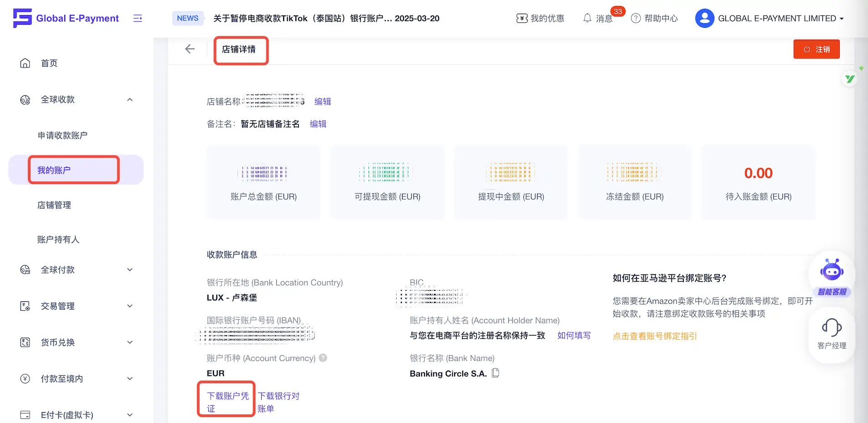Click the 33 unread messages badge
This screenshot has height=423, width=868.
coord(618,11)
